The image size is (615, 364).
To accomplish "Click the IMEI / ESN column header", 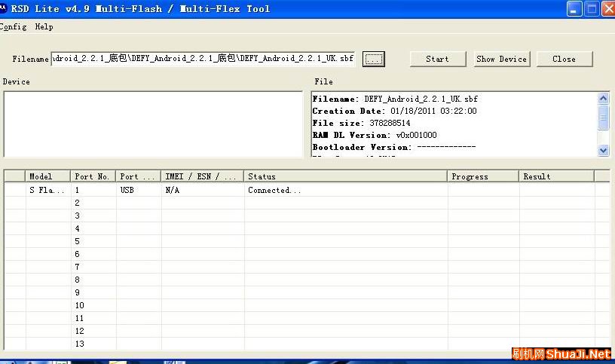I will [202, 176].
